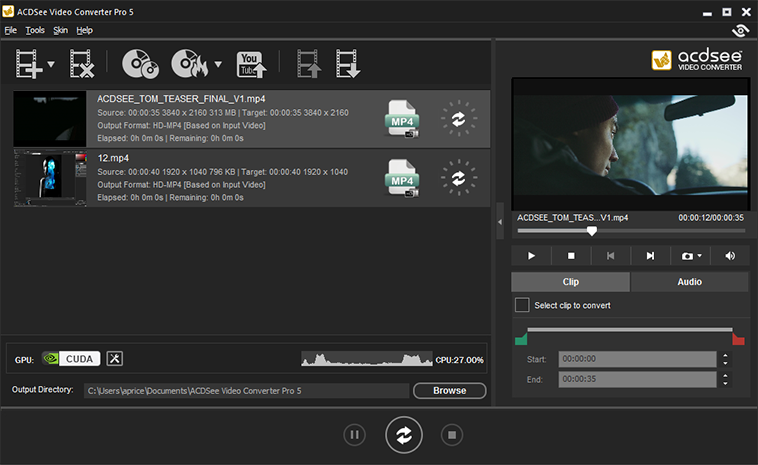This screenshot has height=465, width=758.
Task: Click the Remove file toolbar icon
Action: [x=81, y=65]
